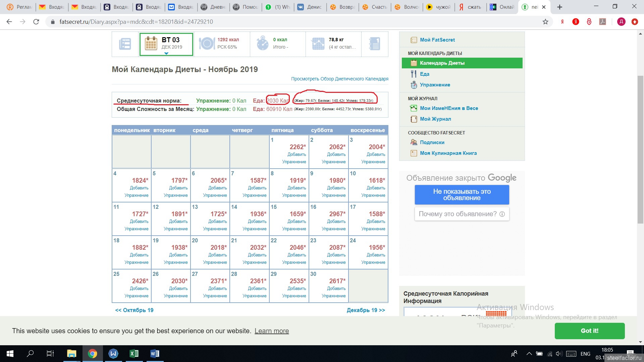This screenshot has width=644, height=362.
Task: Select Календарь Диеты sidebar item
Action: pyautogui.click(x=462, y=63)
